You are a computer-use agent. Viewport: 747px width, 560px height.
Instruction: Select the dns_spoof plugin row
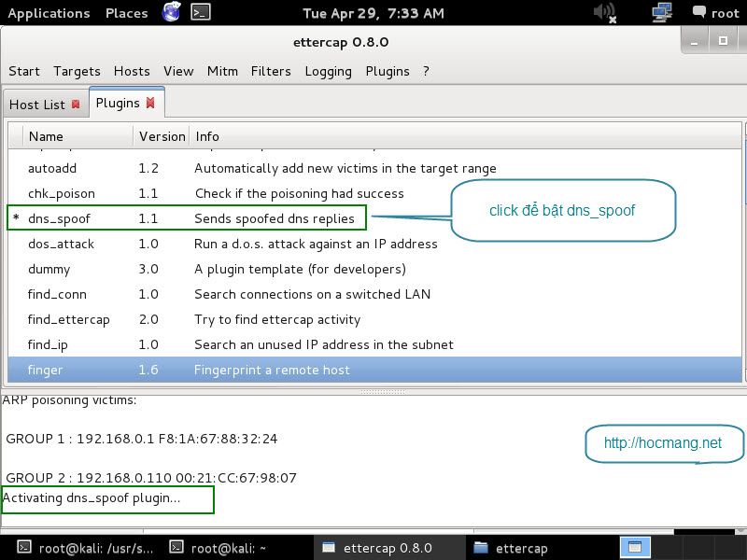coord(374,218)
